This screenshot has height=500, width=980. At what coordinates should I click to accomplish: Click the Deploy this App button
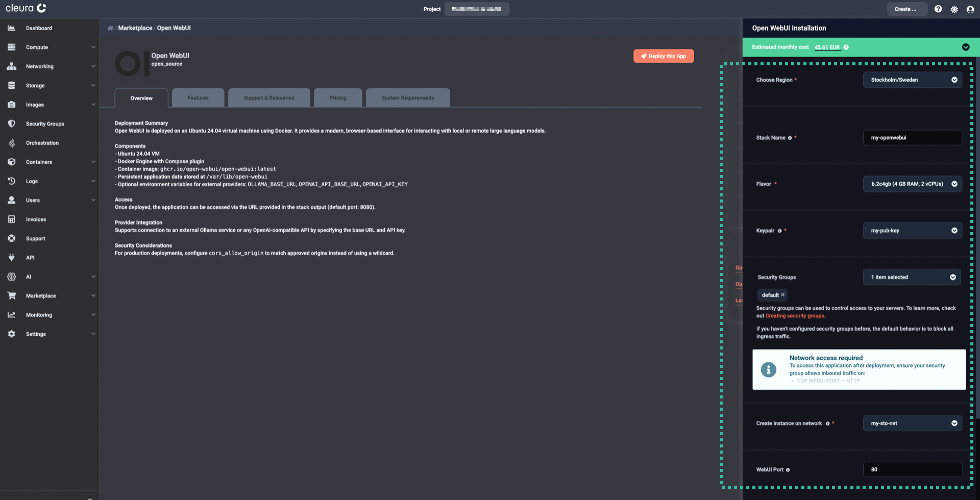[x=663, y=56]
